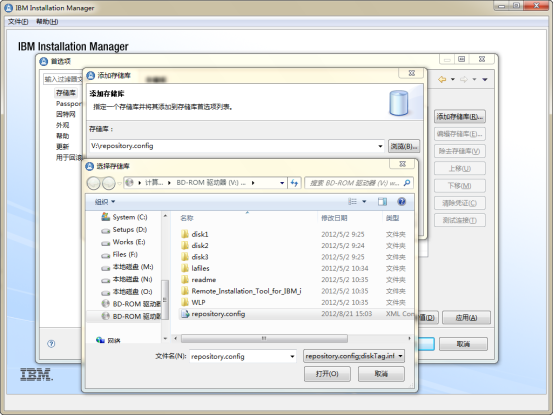This screenshot has height=415, width=553.
Task: Select 帮助 in the preferences tree
Action: click(x=62, y=136)
